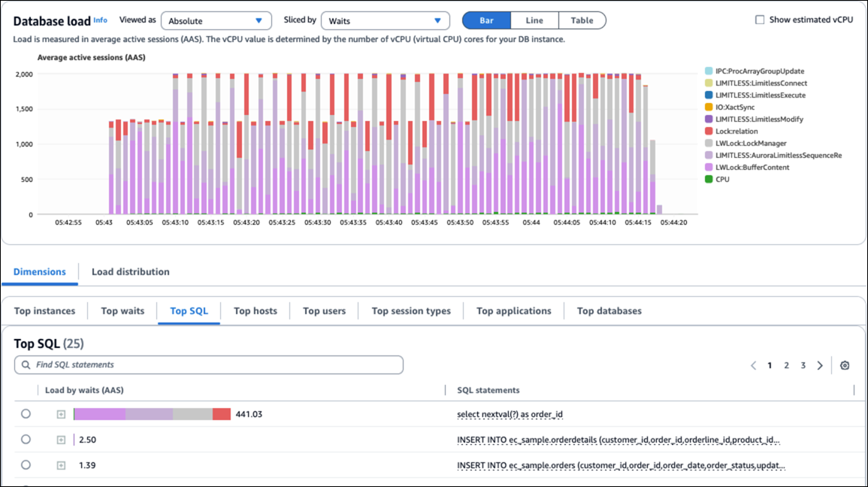868x487 pixels.
Task: Click the magnifier icon in the SQL search box
Action: point(25,364)
